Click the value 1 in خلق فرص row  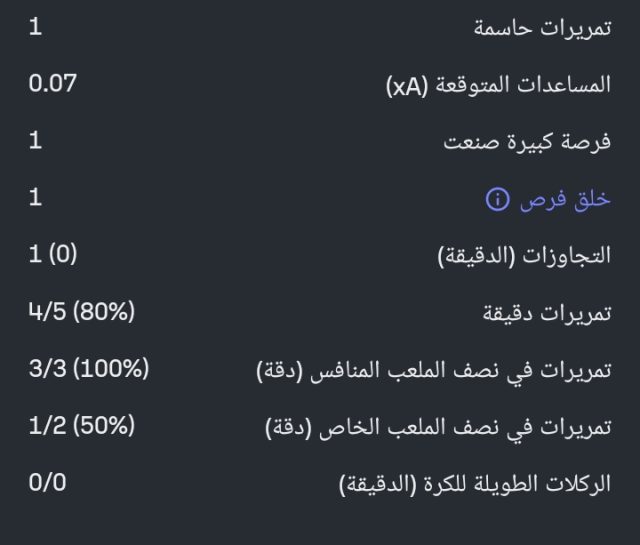(x=36, y=197)
